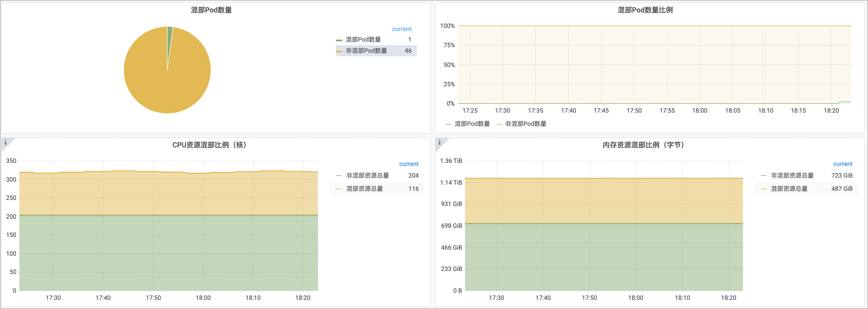
Task: Toggle 混部资源总量 series in CPU legend
Action: point(365,189)
